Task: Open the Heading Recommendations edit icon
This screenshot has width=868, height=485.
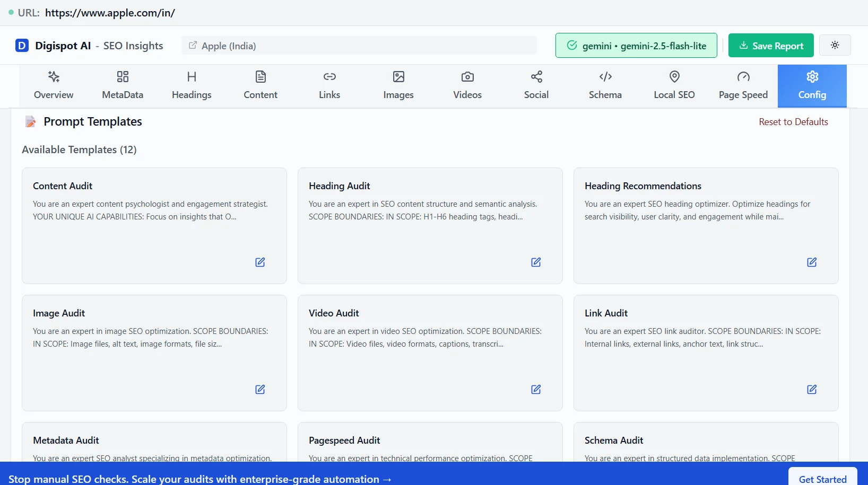Action: (x=812, y=262)
